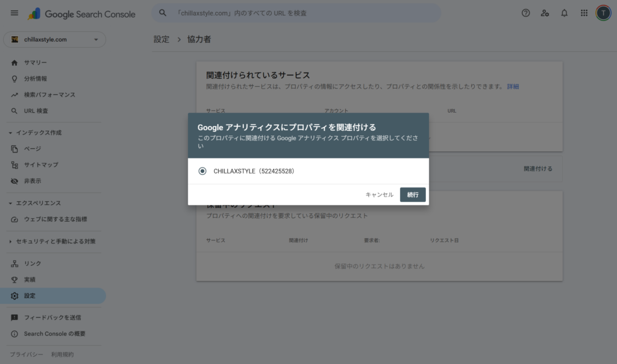The height and width of the screenshot is (364, 617).
Task: Open the 実績 (Achievements) sidebar icon
Action: coord(13,280)
